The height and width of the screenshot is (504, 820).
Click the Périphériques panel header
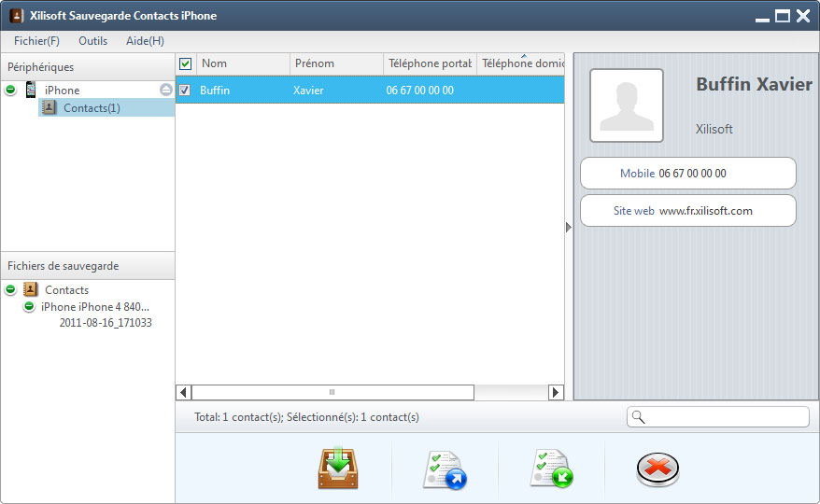pyautogui.click(x=88, y=67)
